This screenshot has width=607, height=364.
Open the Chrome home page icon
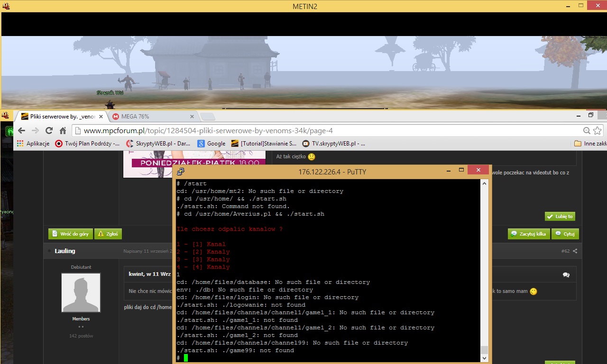coord(63,131)
